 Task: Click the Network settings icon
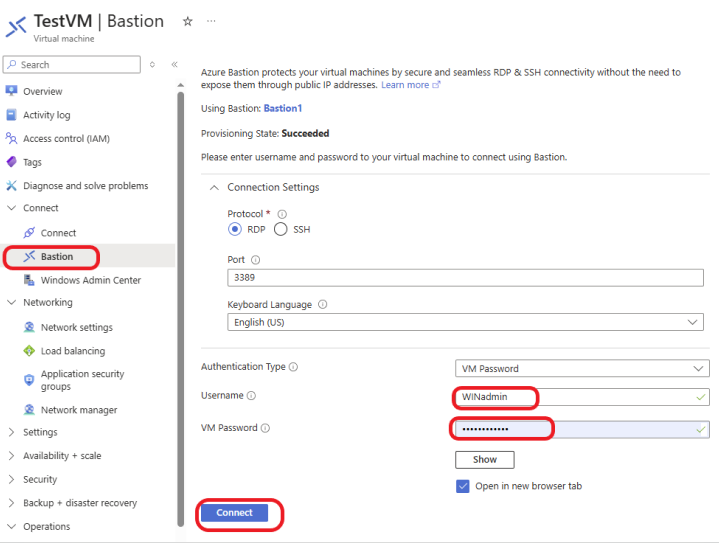click(x=29, y=327)
